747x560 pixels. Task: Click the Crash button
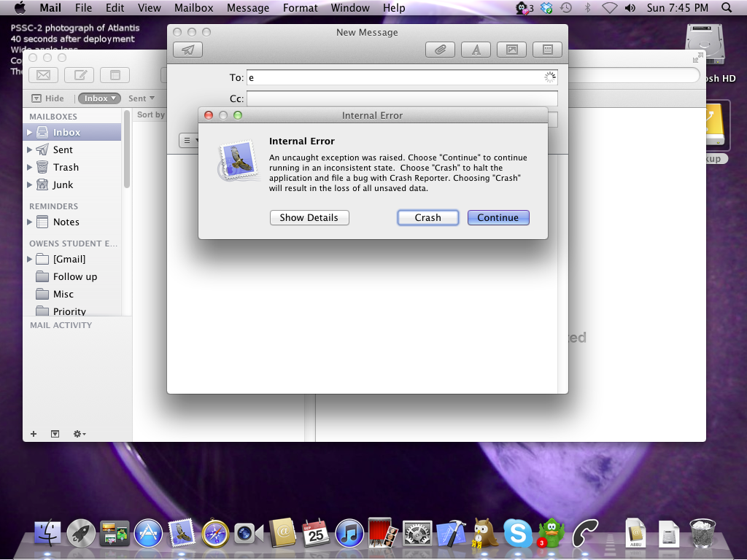click(x=427, y=217)
